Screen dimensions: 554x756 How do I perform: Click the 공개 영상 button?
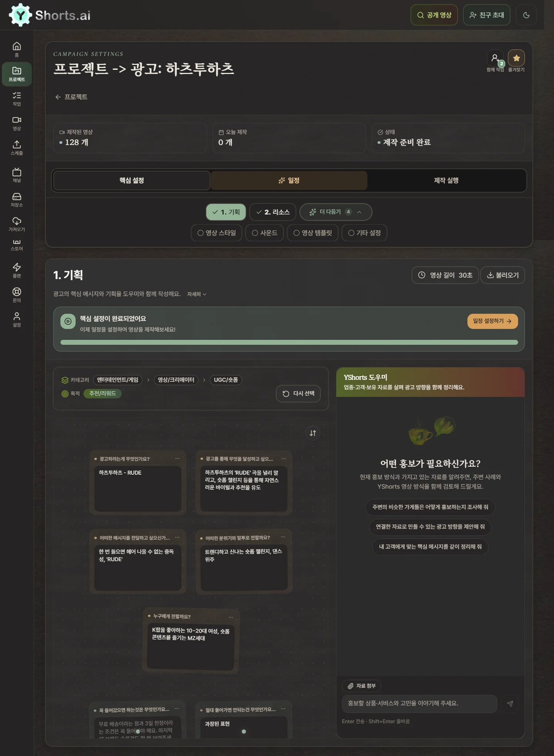434,15
